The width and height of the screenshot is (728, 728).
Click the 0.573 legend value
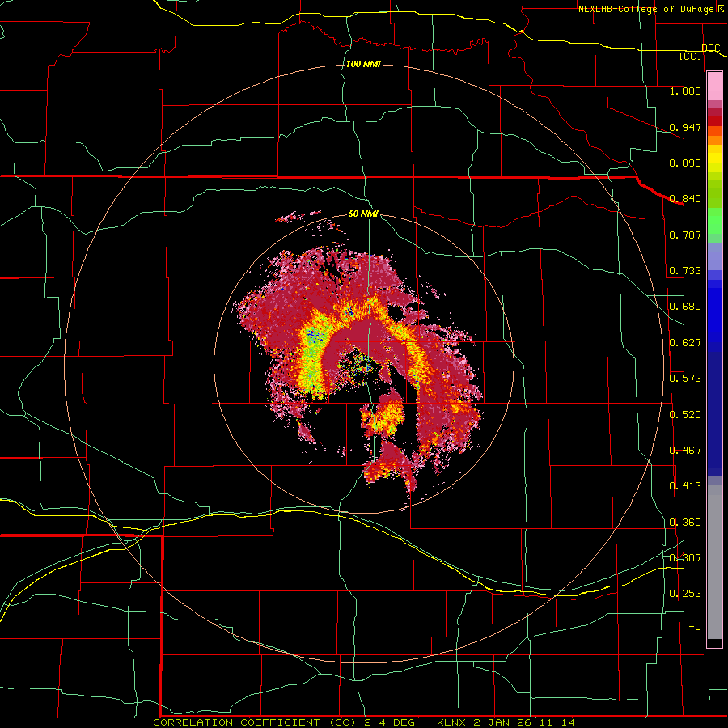685,379
